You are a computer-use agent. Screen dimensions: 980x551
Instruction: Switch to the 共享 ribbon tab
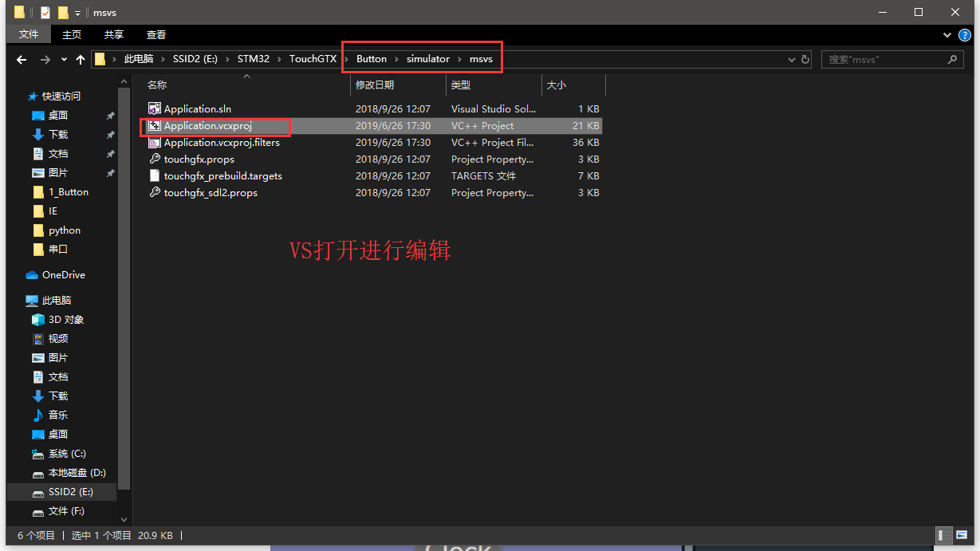pos(114,34)
